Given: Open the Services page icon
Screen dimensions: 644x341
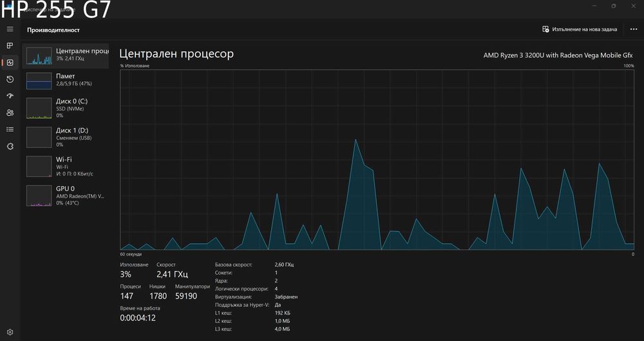Looking at the screenshot, I should point(10,147).
